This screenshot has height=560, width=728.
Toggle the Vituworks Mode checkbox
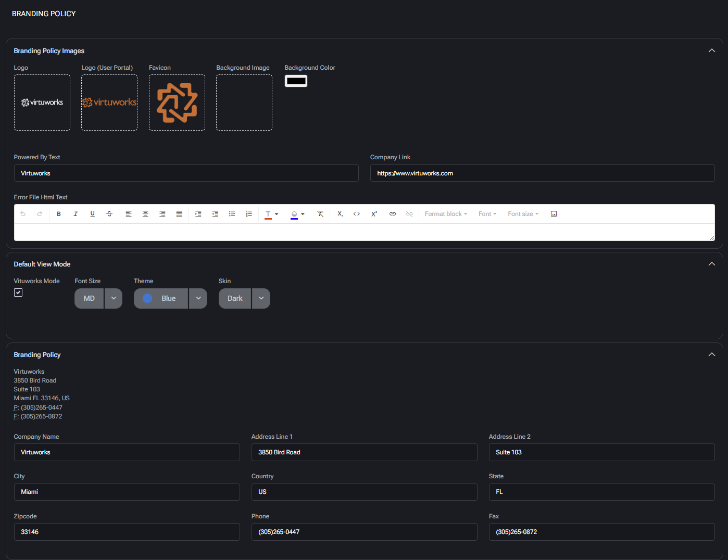point(18,292)
